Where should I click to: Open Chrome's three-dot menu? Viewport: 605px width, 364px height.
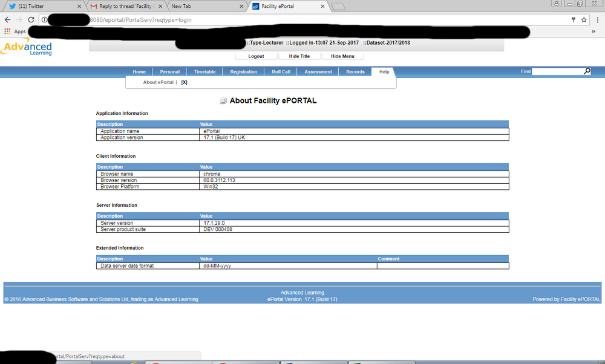point(598,20)
